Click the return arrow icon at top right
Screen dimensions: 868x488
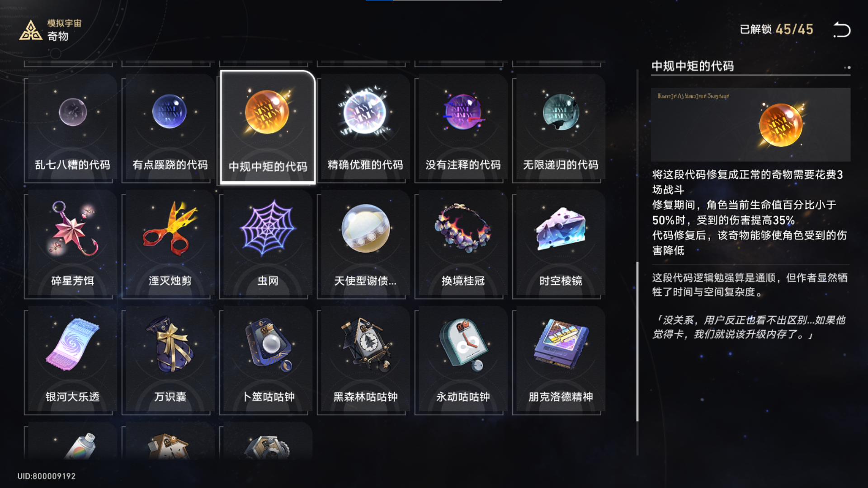point(842,30)
